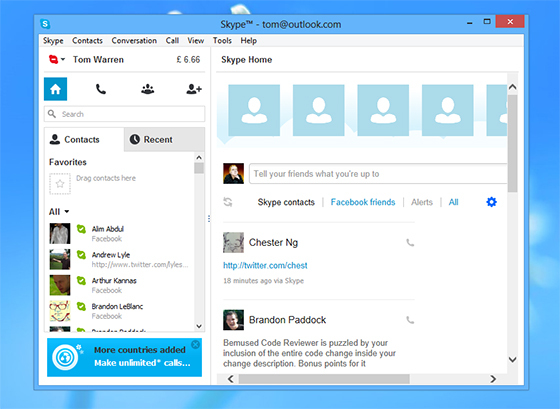Open the More countries added promotion

tap(124, 357)
